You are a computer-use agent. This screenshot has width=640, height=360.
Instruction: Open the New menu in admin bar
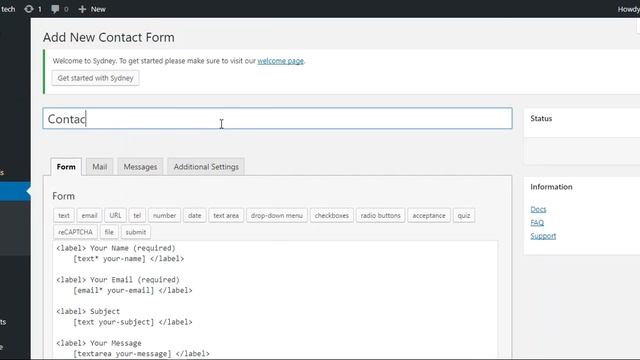pos(92,9)
